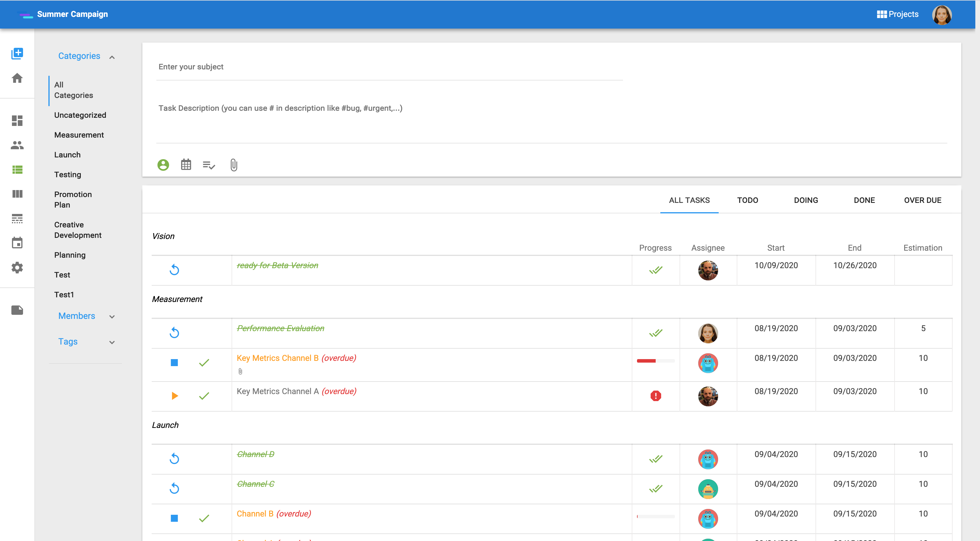Click the date picker calendar icon in task form

(x=186, y=165)
